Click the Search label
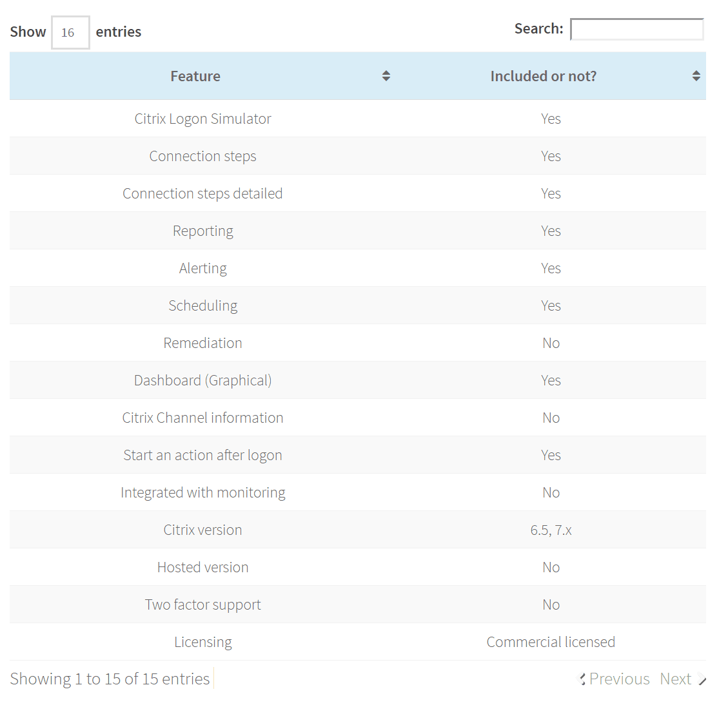The height and width of the screenshot is (705, 728). coord(538,29)
